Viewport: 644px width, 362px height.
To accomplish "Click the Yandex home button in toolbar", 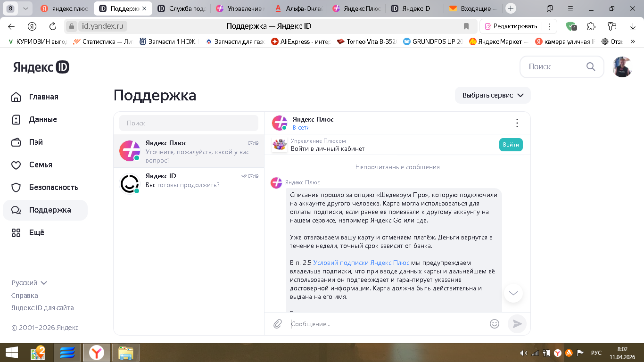I will coord(32,26).
